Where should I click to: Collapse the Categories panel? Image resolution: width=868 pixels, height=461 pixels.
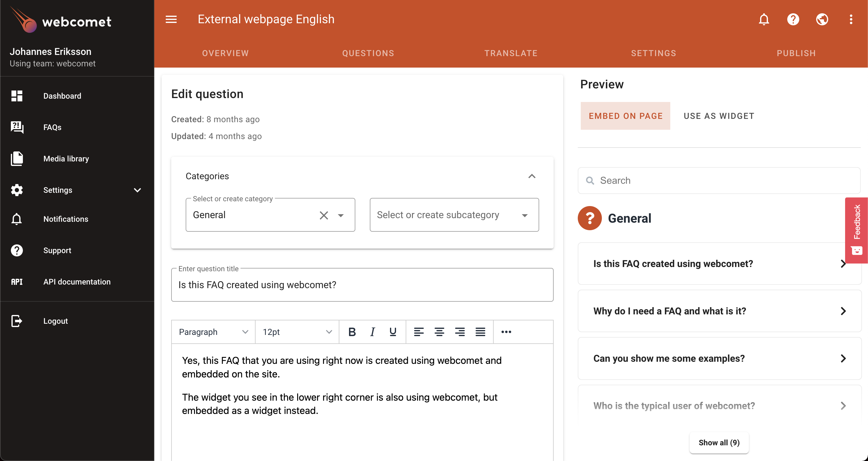(532, 176)
